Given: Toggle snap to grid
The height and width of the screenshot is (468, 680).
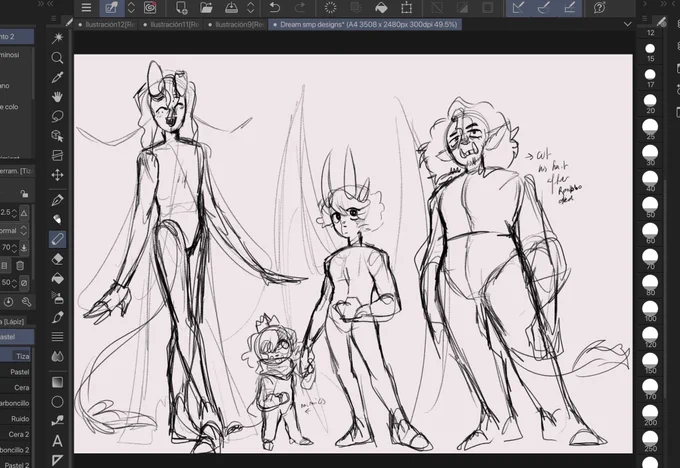Looking at the screenshot, I should pyautogui.click(x=569, y=7).
